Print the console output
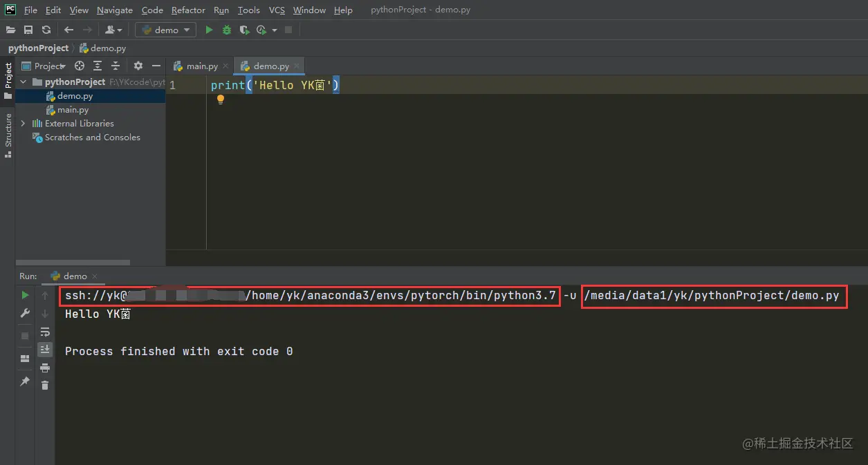Viewport: 868px width, 465px height. [45, 368]
